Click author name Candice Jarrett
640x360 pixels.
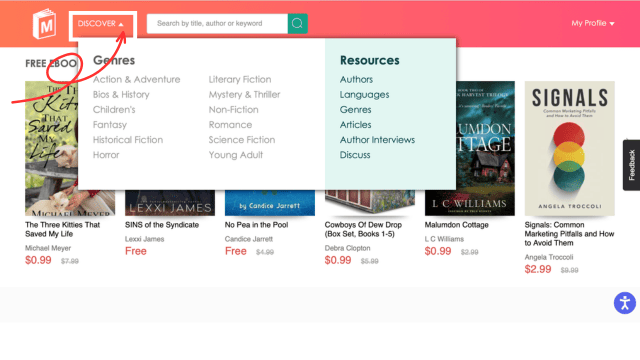[x=249, y=239]
